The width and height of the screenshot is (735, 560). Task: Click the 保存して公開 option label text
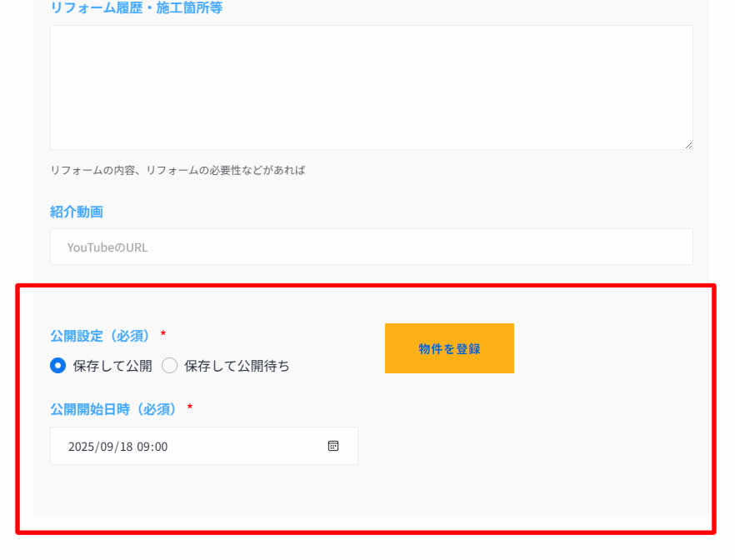click(112, 365)
